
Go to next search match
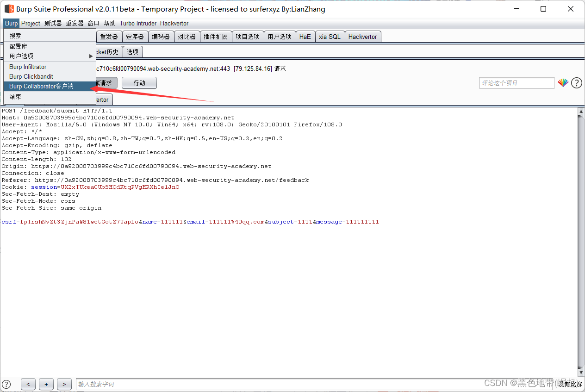64,384
